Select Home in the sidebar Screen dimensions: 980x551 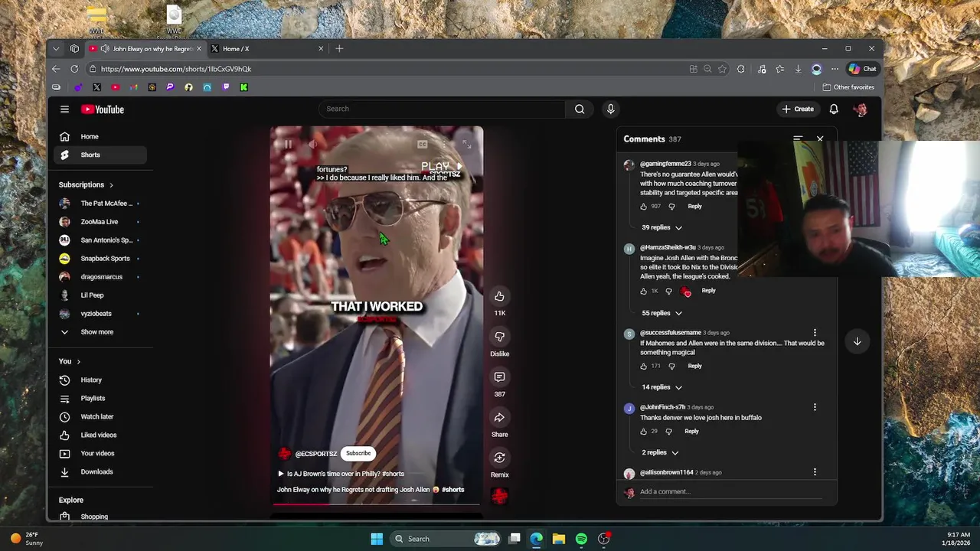100,136
